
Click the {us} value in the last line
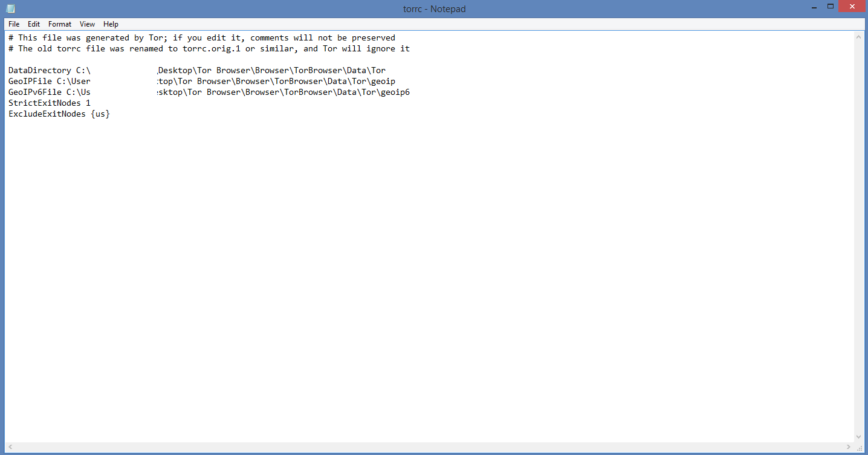(x=100, y=114)
